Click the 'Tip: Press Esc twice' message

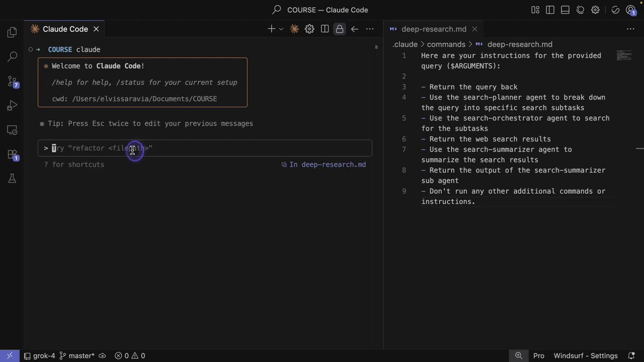147,123
